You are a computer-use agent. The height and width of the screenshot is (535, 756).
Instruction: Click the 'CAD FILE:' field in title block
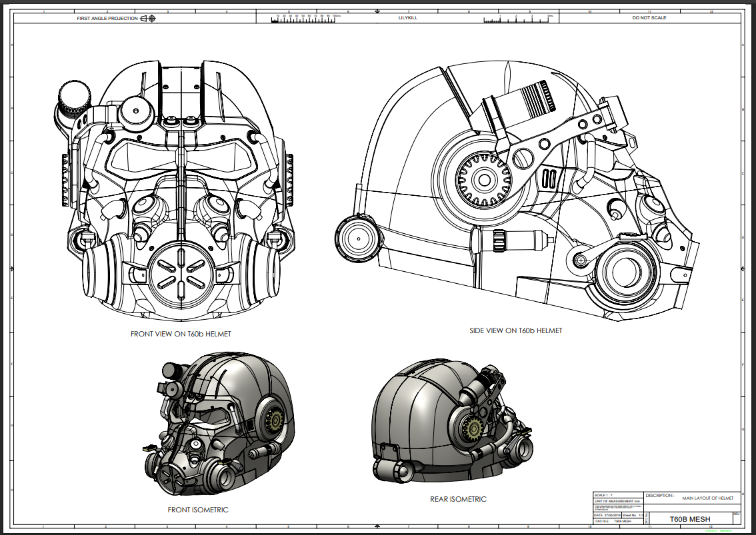[618, 521]
